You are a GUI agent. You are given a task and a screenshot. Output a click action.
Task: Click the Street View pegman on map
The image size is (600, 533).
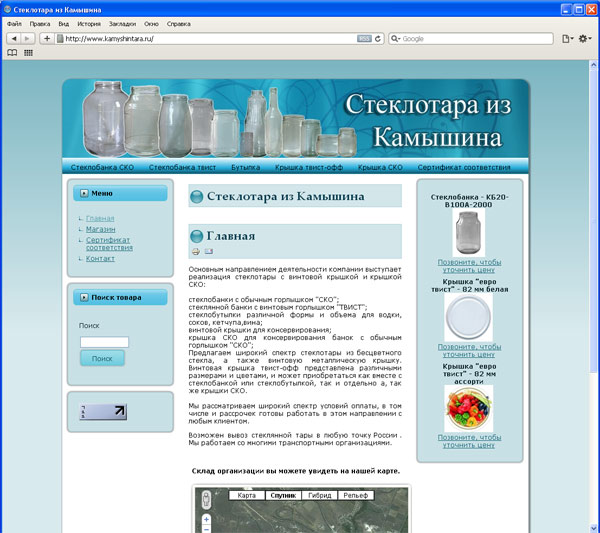point(206,499)
